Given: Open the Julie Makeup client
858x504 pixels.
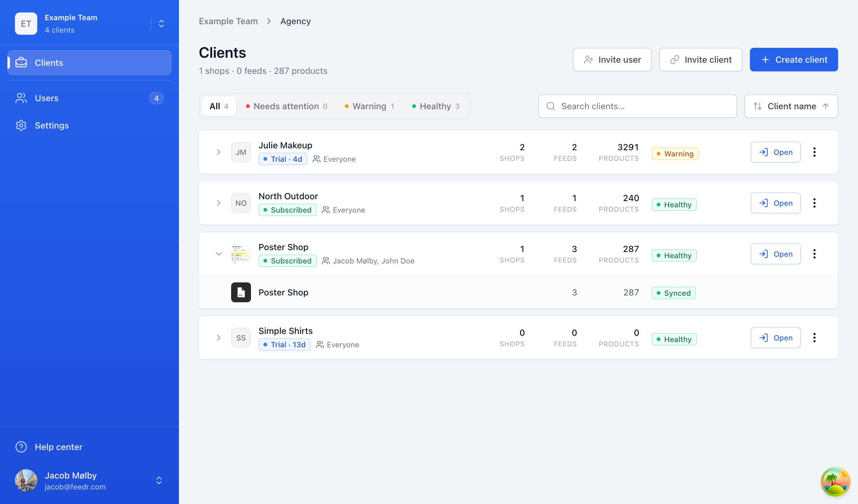Looking at the screenshot, I should (x=775, y=152).
